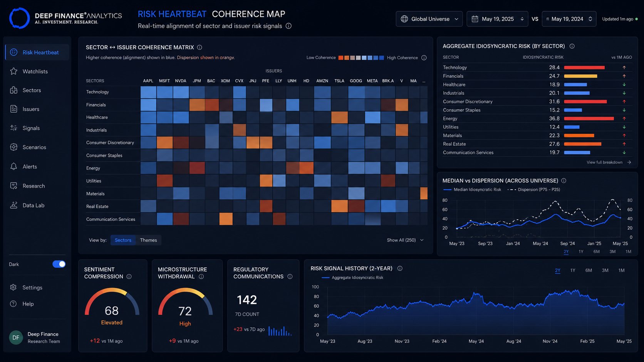Click the View full breakdown link

(x=609, y=162)
